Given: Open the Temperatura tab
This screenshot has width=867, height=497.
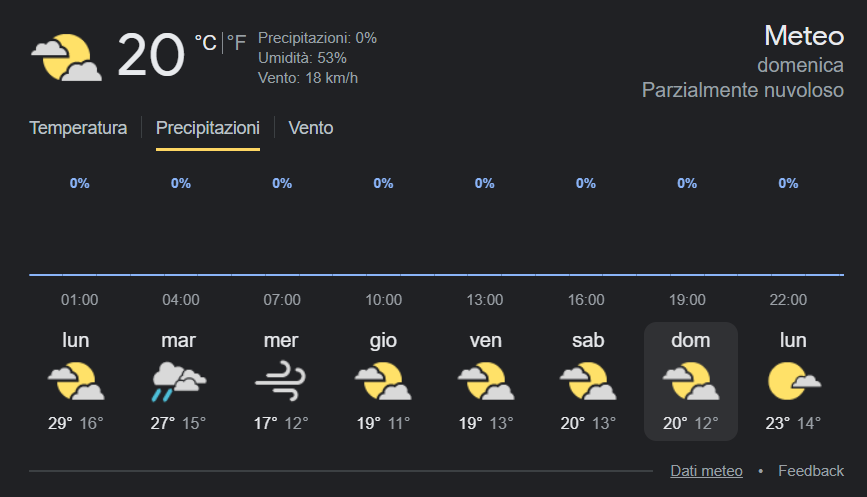Looking at the screenshot, I should coord(78,128).
